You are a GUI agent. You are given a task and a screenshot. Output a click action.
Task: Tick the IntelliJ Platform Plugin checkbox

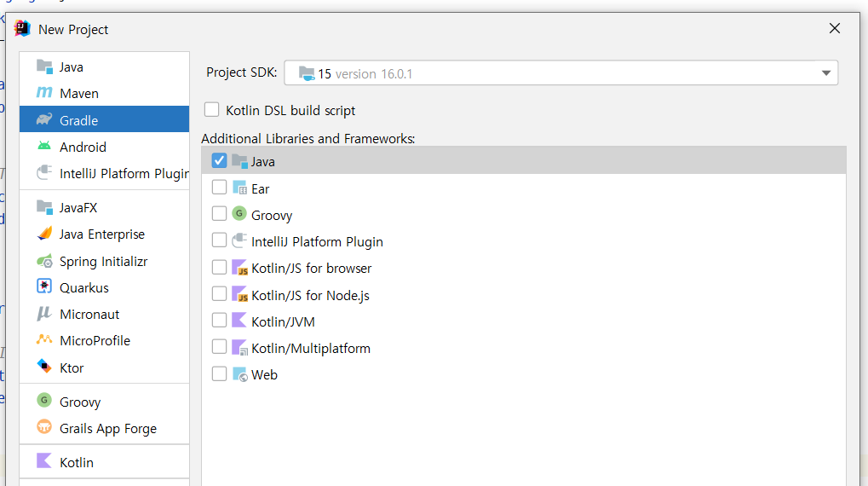[219, 240]
